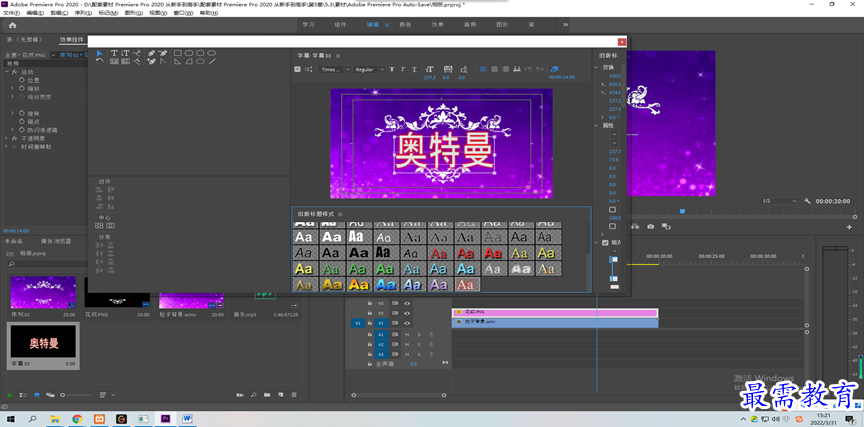
Task: Open the font family dropdown showing Times
Action: point(334,69)
